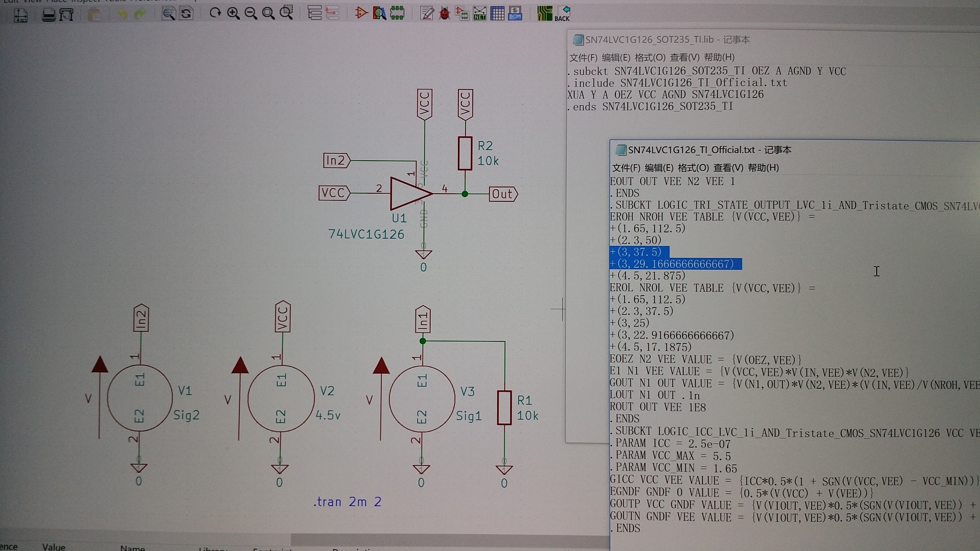
Task: Open the symbol library browser
Action: pyautogui.click(x=379, y=13)
